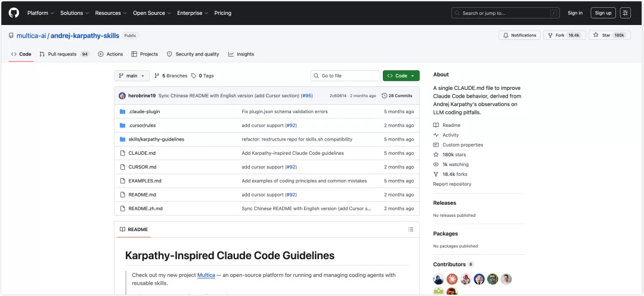View the 28 Commits history
This screenshot has height=296, width=644.
[x=397, y=96]
